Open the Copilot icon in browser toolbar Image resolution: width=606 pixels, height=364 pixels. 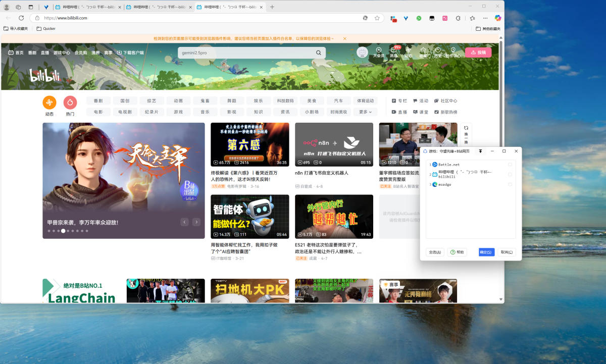click(x=498, y=18)
